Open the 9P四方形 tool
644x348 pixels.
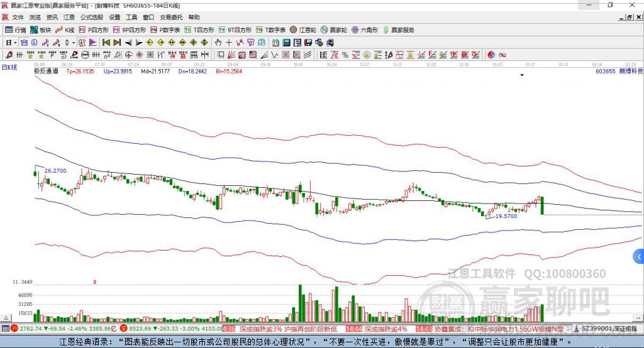pyautogui.click(x=130, y=30)
